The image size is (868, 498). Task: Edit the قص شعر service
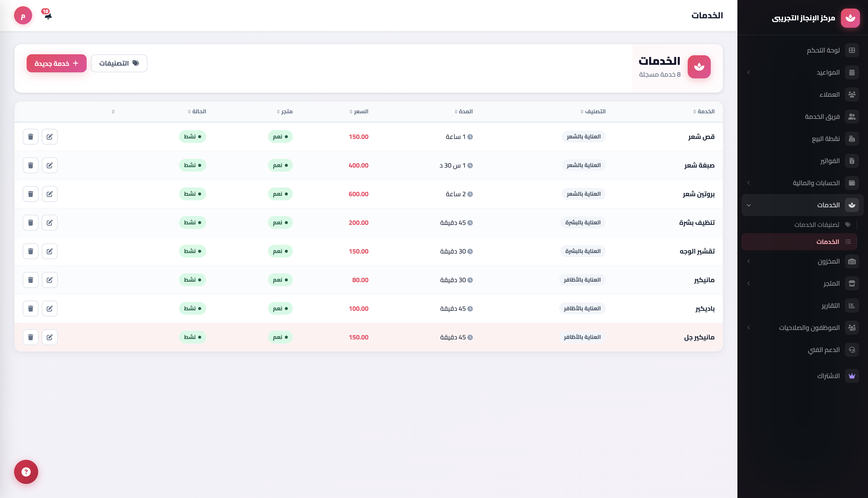pyautogui.click(x=49, y=137)
